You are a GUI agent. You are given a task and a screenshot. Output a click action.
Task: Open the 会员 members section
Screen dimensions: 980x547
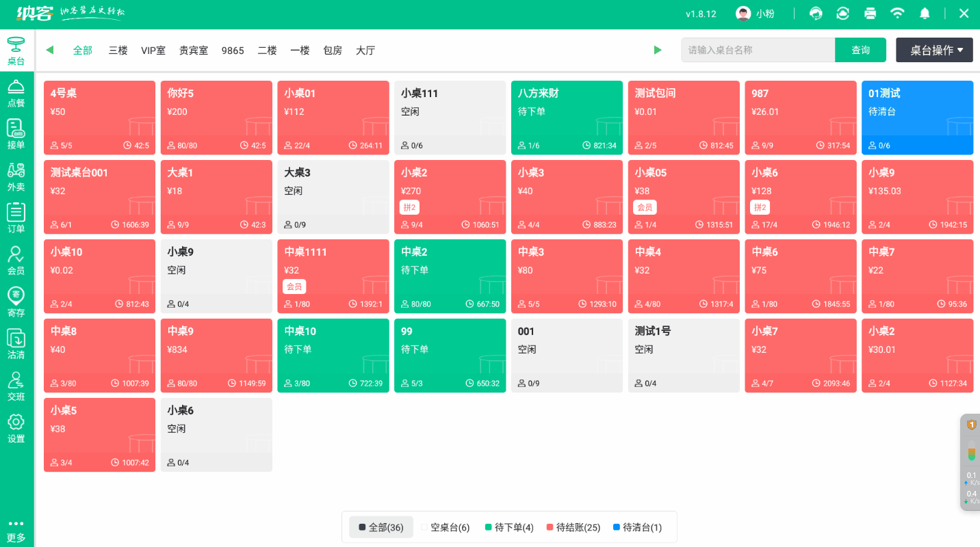[x=16, y=260]
